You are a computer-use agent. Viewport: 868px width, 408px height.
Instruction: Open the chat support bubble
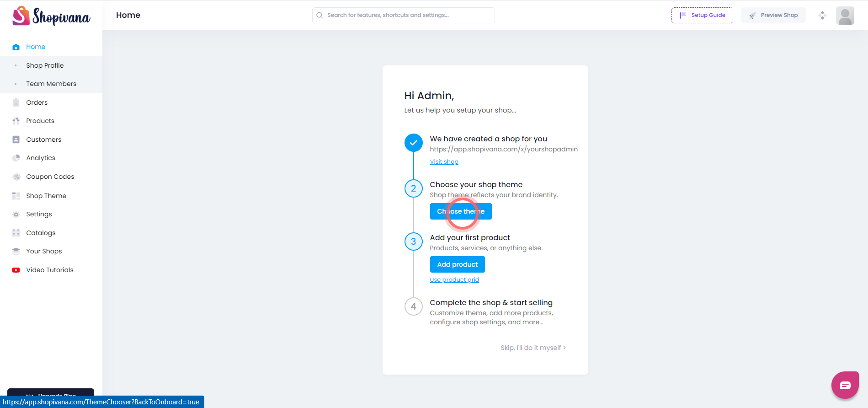(845, 385)
